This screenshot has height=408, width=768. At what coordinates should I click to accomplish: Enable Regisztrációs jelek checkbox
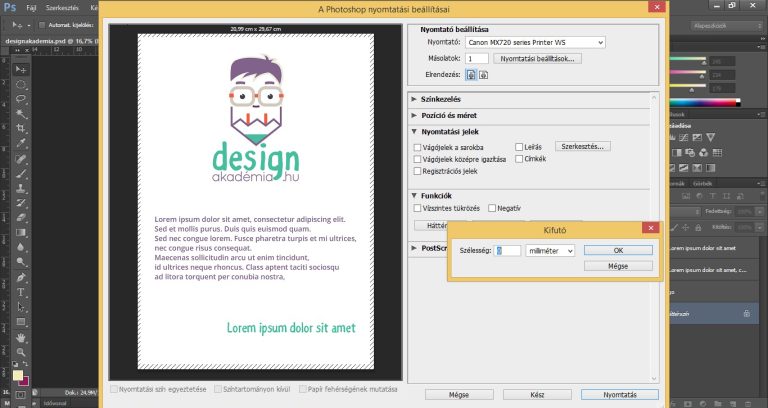click(417, 171)
